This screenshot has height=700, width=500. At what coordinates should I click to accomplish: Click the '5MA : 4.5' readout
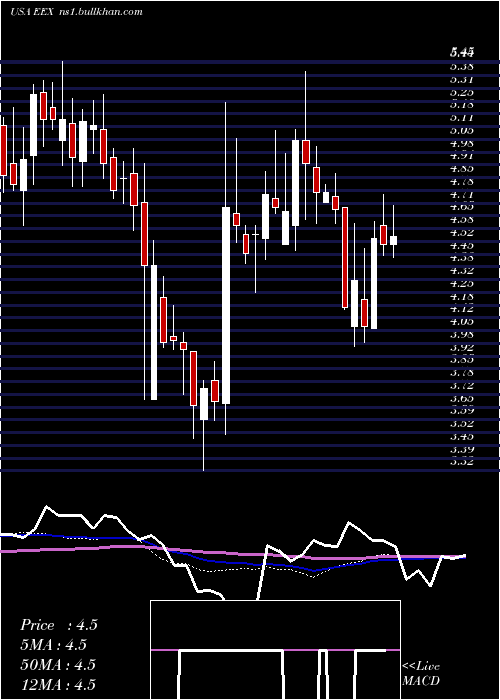point(54,645)
